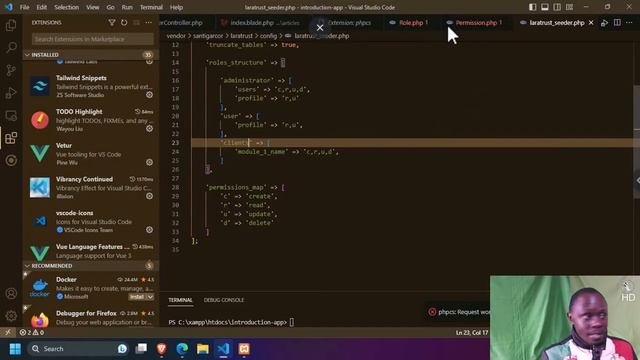Open Vibrancy Continued manage gear

pos(149,196)
